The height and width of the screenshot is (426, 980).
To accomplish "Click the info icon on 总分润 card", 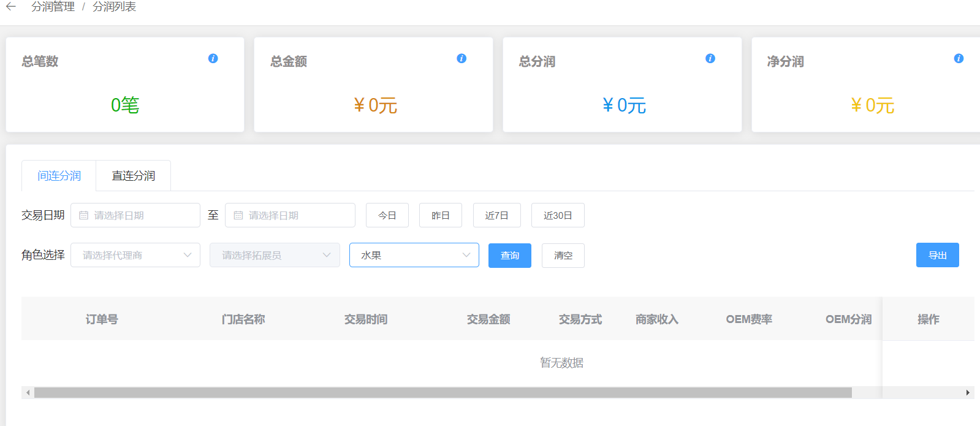I will [710, 58].
